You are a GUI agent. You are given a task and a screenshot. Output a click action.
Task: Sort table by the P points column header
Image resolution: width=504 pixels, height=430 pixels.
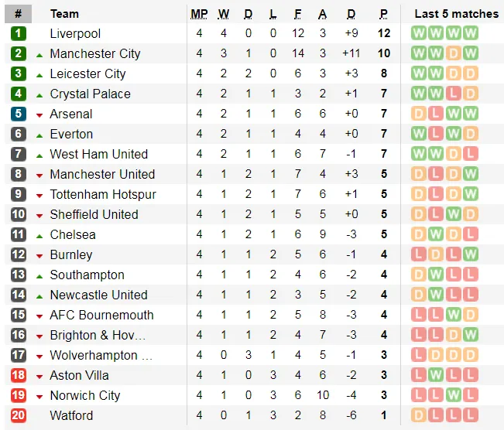pyautogui.click(x=383, y=14)
